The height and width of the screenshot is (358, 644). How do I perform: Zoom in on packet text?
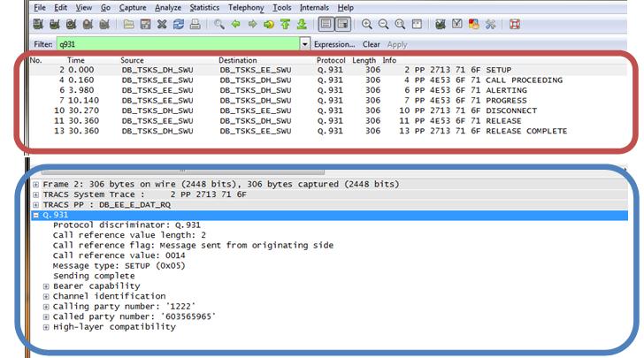tap(367, 24)
